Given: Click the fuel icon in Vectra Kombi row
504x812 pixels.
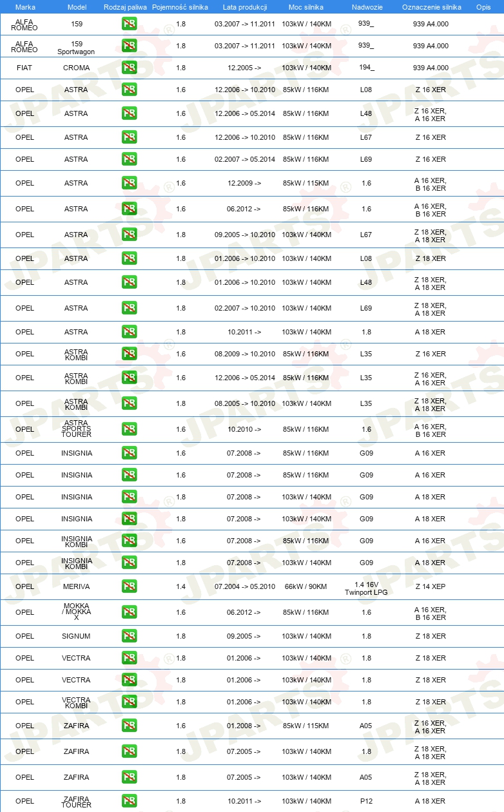Looking at the screenshot, I should (x=130, y=702).
